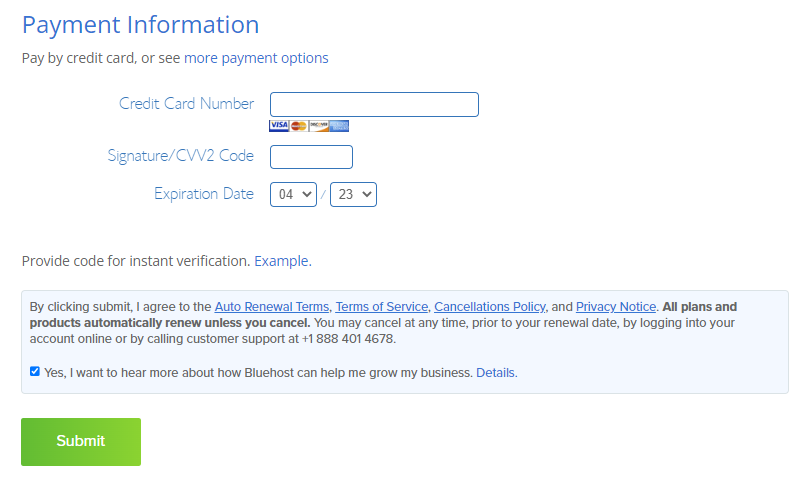Click the Credit Card Number label
The height and width of the screenshot is (479, 798).
(186, 104)
